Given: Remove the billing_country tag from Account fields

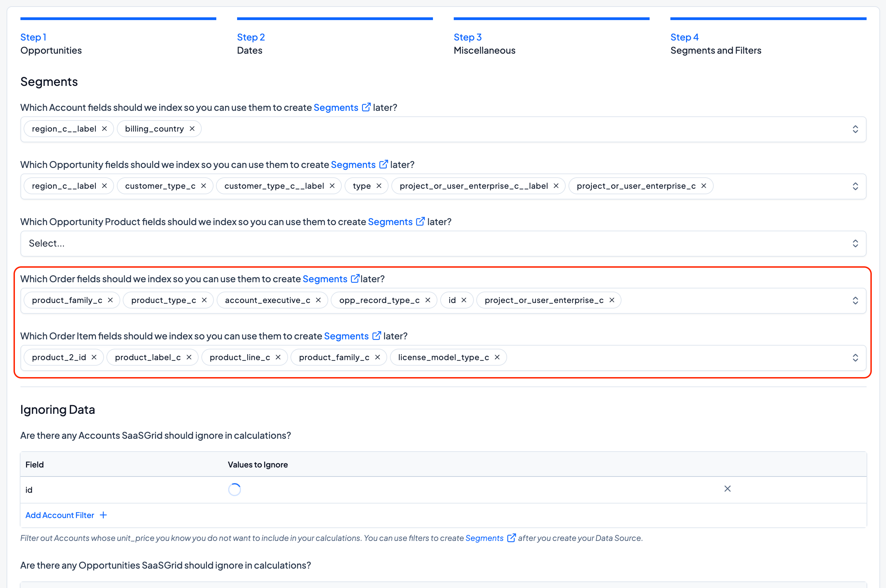Looking at the screenshot, I should [x=192, y=128].
